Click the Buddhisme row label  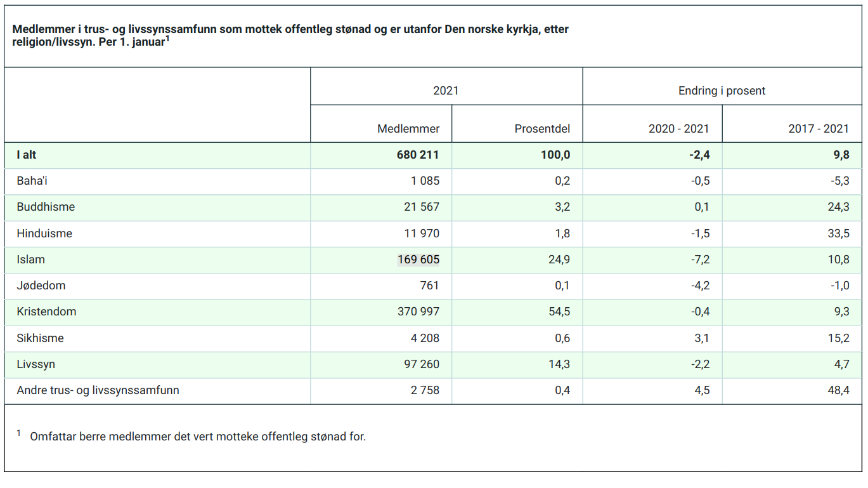tap(46, 207)
